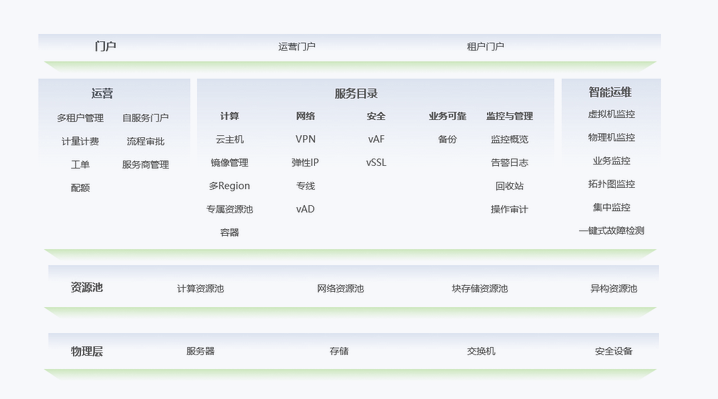Viewport: 718px width, 399px height.
Task: Click the 安全 column header
Action: pyautogui.click(x=376, y=116)
